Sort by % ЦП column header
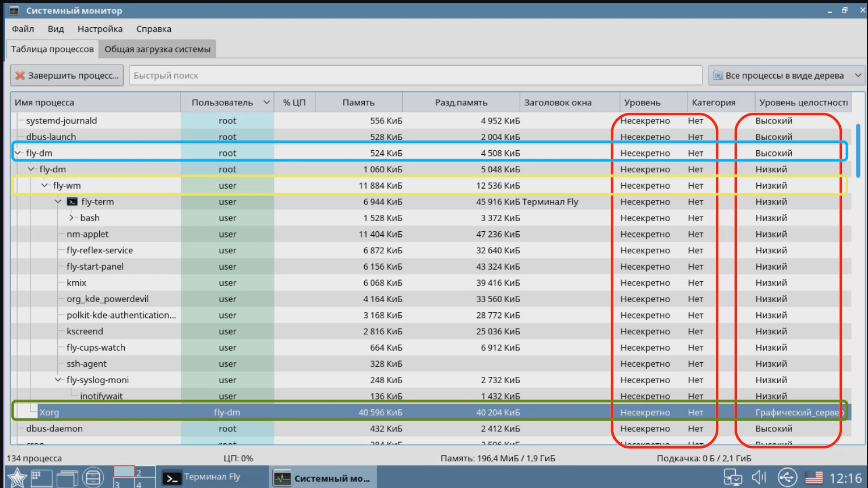This screenshot has width=868, height=488. pyautogui.click(x=294, y=103)
